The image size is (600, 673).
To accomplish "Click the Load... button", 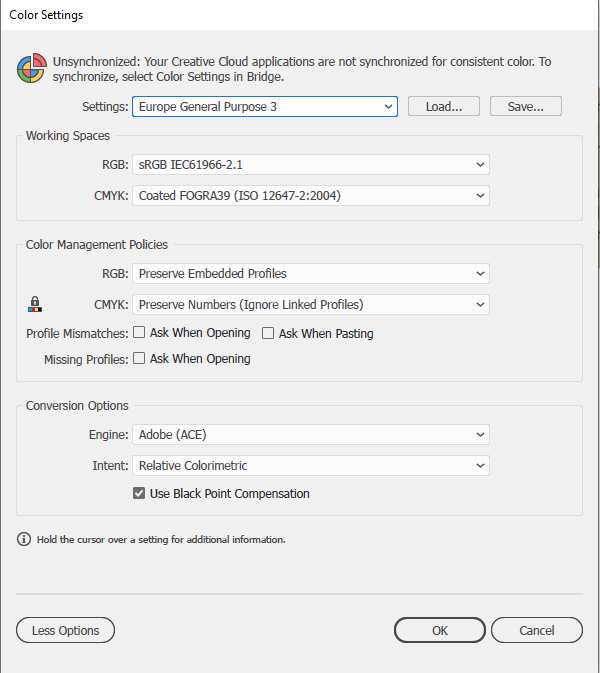I will 443,106.
